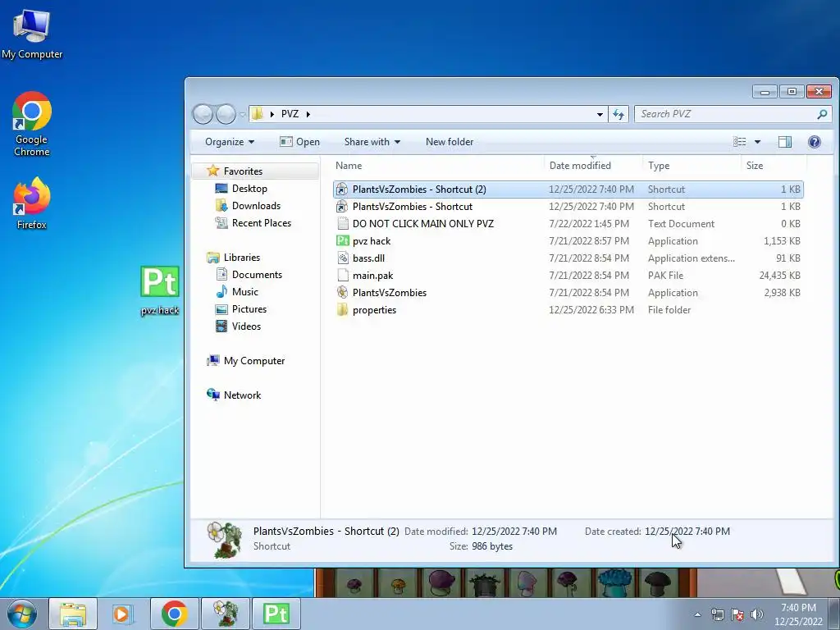Click the PlantsVsZombies application file icon
Viewport: 840px width, 630px height.
[343, 293]
